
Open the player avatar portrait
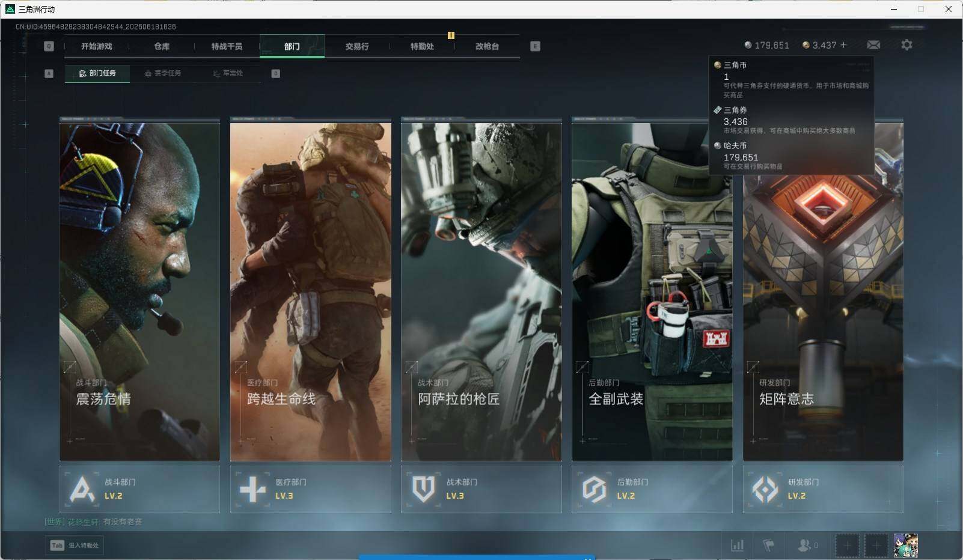tap(905, 546)
